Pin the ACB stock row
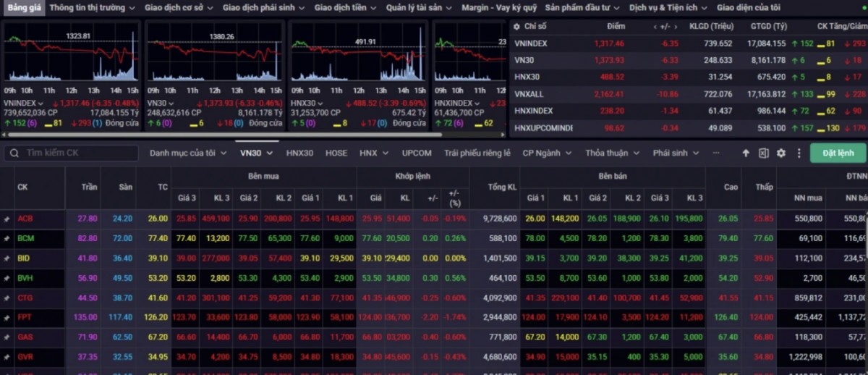Image resolution: width=868 pixels, height=375 pixels. pyautogui.click(x=7, y=219)
